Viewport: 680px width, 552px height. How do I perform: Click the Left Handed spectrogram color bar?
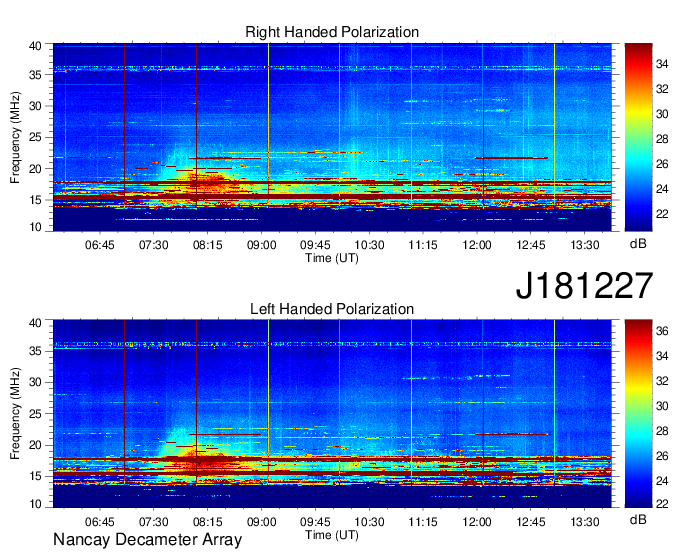[x=638, y=414]
